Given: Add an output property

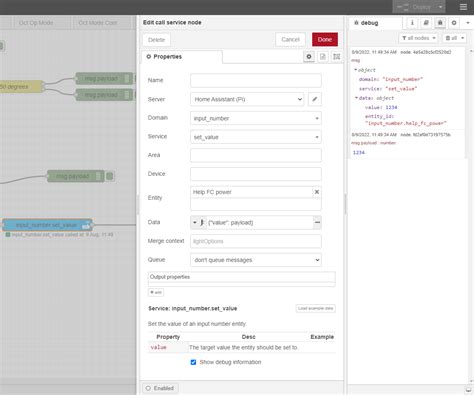Looking at the screenshot, I should 156,292.
